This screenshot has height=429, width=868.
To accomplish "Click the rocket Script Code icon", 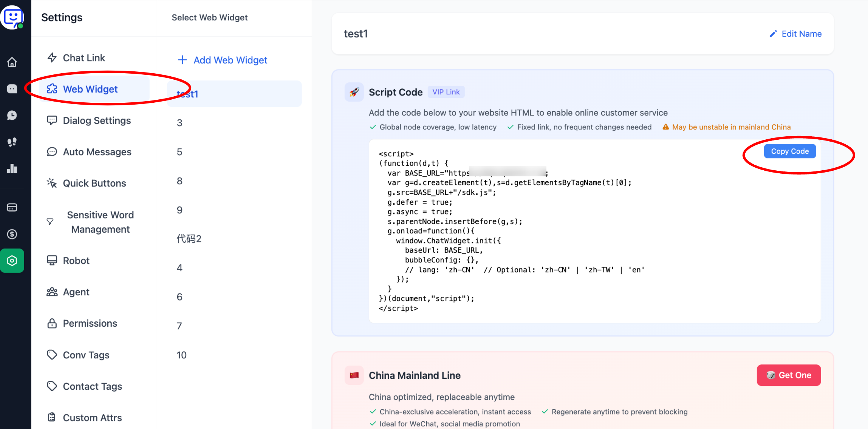I will coord(354,92).
